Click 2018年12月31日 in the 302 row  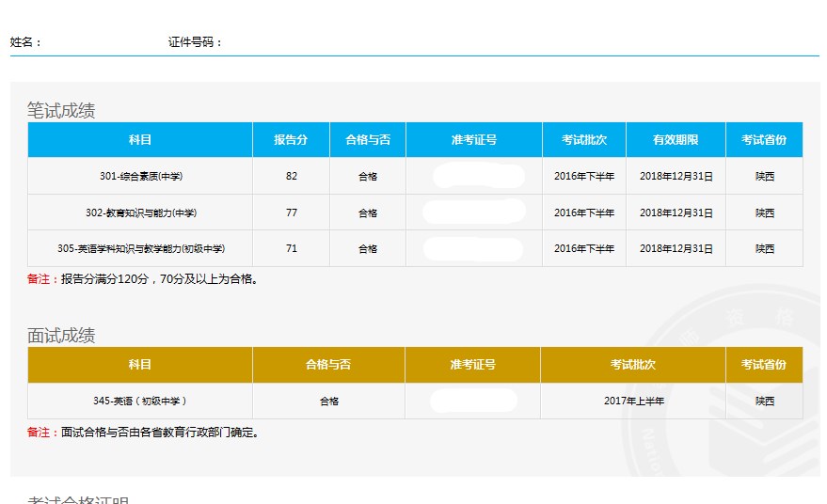(676, 213)
